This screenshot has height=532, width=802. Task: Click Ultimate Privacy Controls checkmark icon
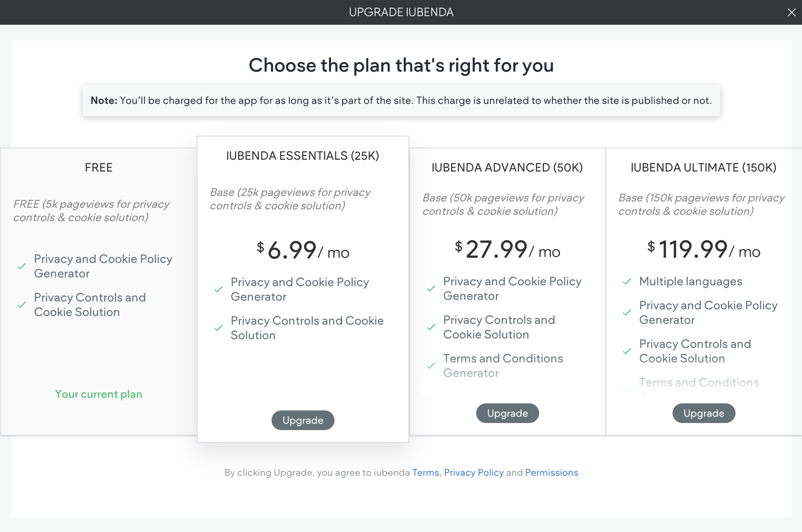pos(627,351)
